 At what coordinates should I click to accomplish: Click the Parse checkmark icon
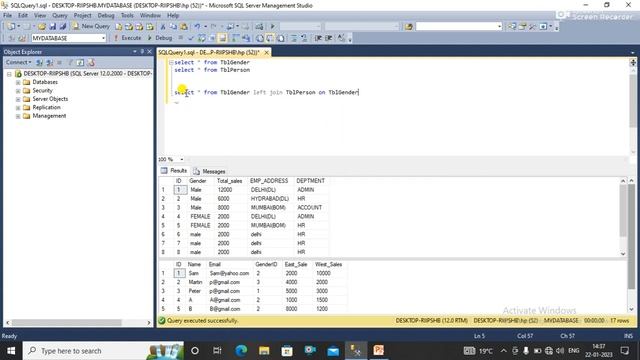pyautogui.click(x=191, y=38)
